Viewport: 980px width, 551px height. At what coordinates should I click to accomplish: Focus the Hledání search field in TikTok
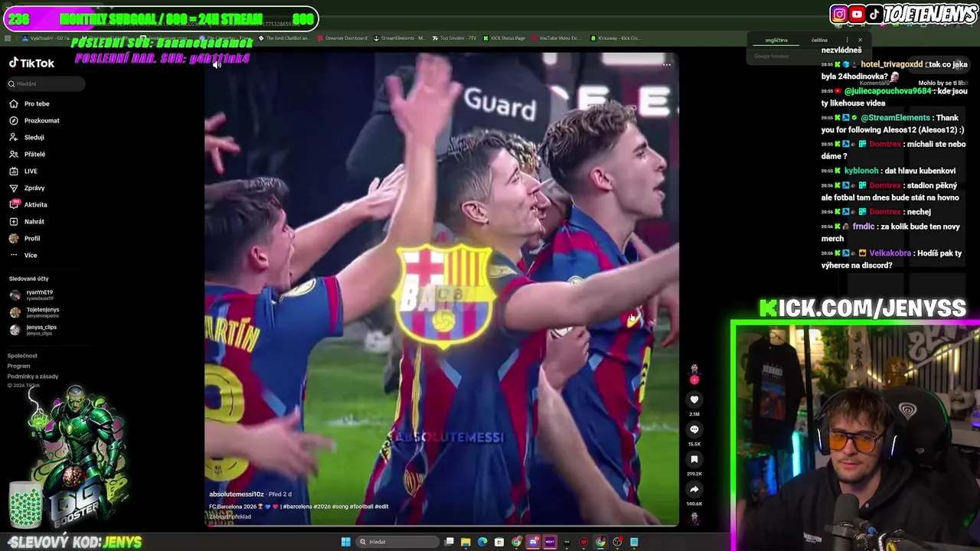click(x=46, y=83)
